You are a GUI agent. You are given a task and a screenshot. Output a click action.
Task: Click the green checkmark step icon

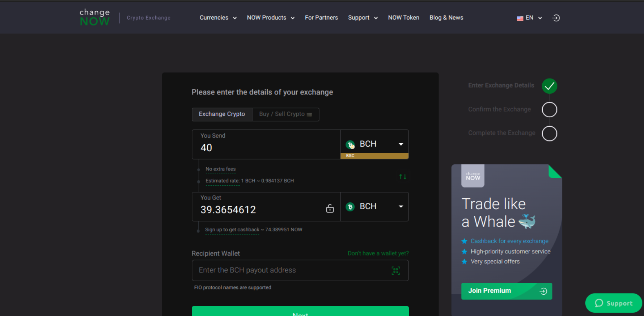[549, 86]
